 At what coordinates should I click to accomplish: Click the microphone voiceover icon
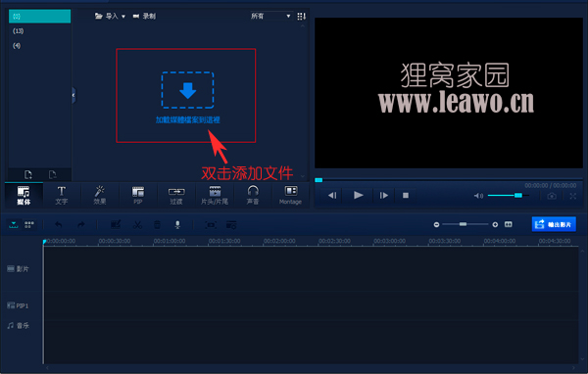tap(177, 225)
